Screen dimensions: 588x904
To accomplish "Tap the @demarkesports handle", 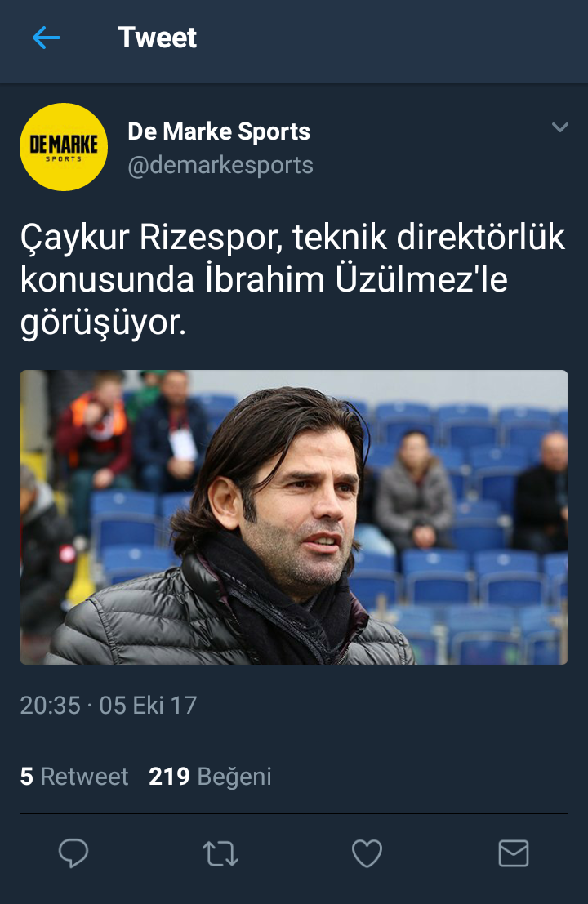I will click(220, 166).
